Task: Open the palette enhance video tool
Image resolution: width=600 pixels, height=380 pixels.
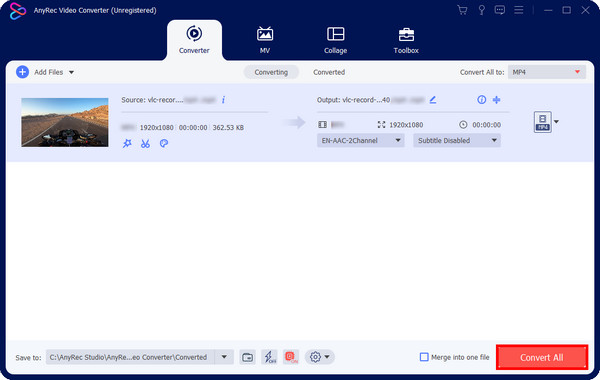Action: click(x=164, y=144)
